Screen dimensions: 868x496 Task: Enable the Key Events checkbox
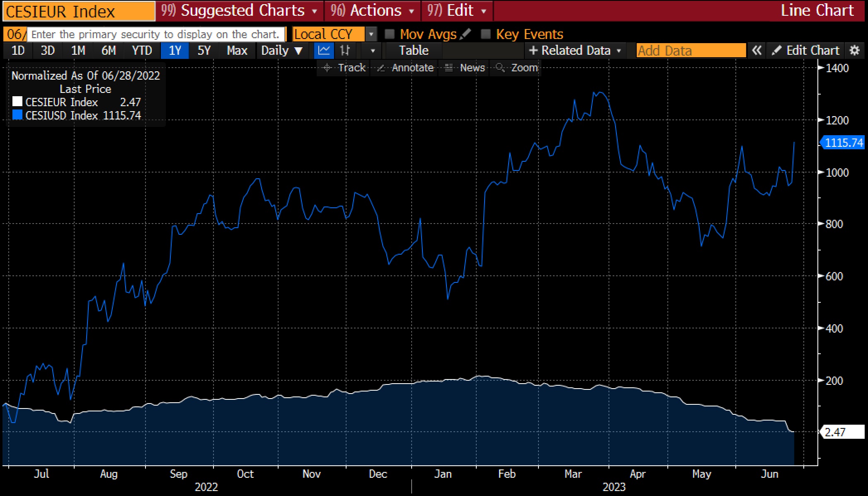coord(485,34)
